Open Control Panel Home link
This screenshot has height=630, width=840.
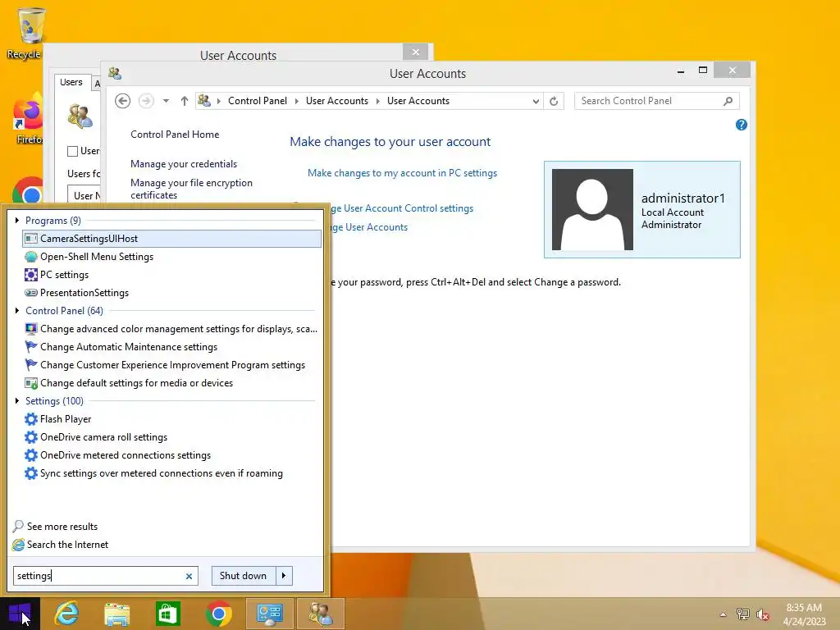(x=175, y=135)
